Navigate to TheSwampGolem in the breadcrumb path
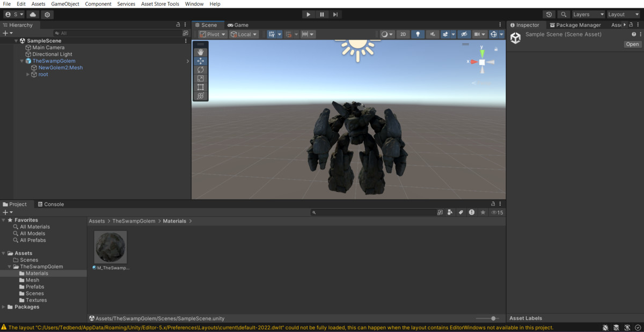Viewport: 644px width, 332px height. [x=134, y=221]
